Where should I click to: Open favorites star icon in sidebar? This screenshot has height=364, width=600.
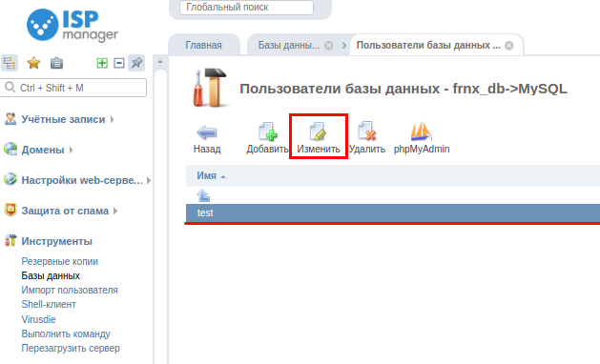pyautogui.click(x=33, y=63)
